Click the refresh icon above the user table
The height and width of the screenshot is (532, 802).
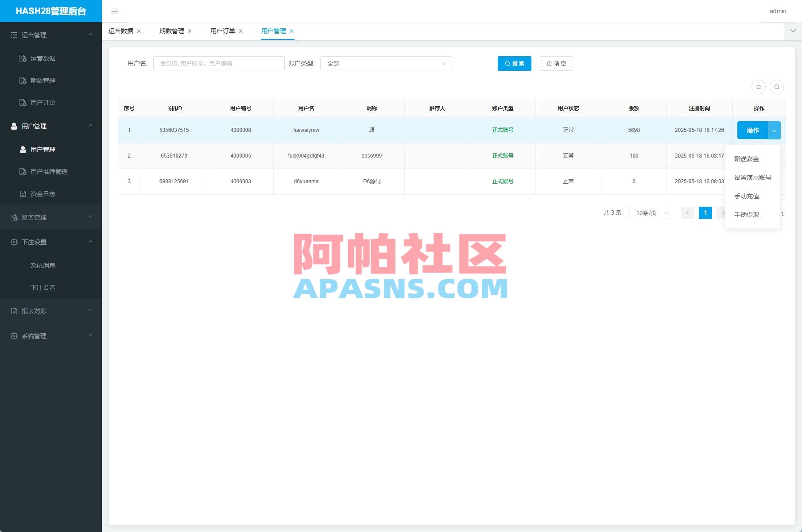758,87
